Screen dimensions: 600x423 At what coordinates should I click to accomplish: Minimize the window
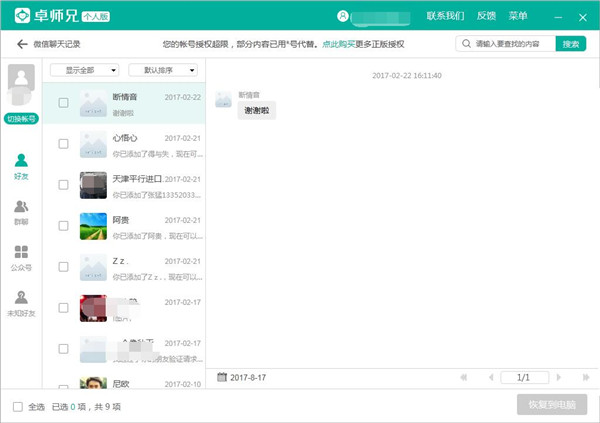click(558, 17)
